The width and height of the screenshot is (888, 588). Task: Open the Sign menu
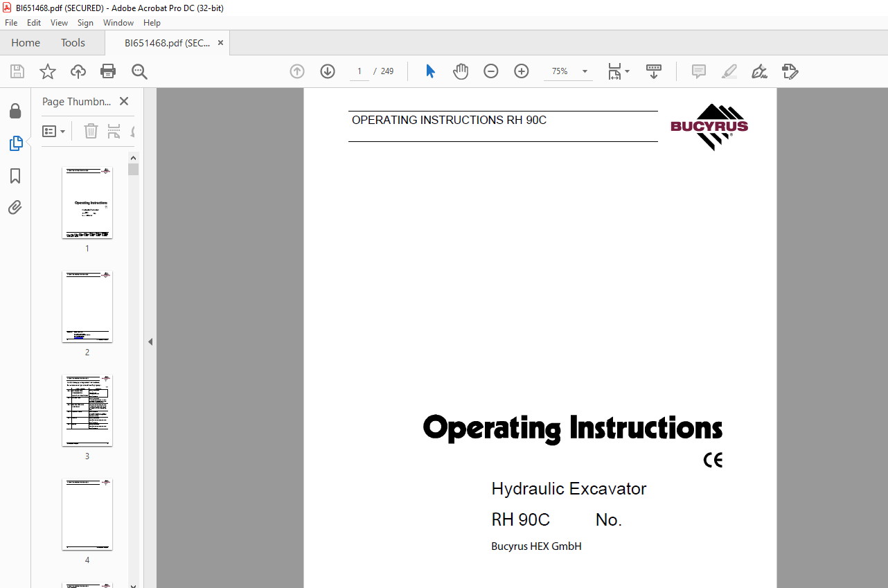point(85,23)
